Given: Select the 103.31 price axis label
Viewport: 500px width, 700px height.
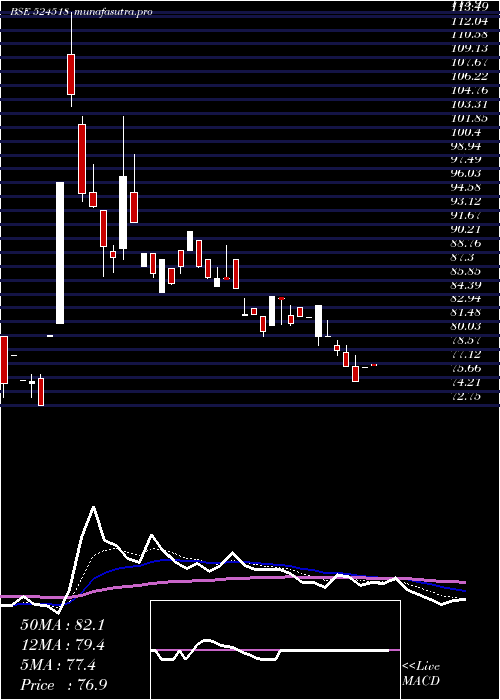Looking at the screenshot, I should point(470,104).
